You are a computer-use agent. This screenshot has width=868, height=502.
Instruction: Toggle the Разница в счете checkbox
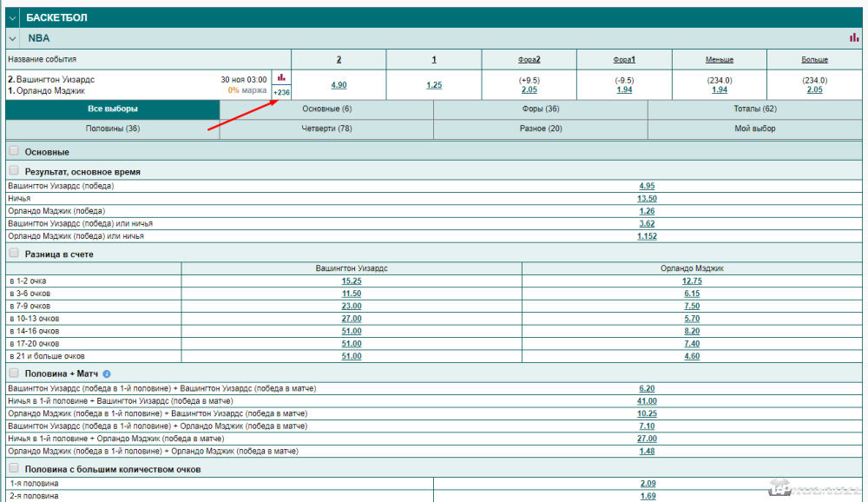(x=14, y=253)
